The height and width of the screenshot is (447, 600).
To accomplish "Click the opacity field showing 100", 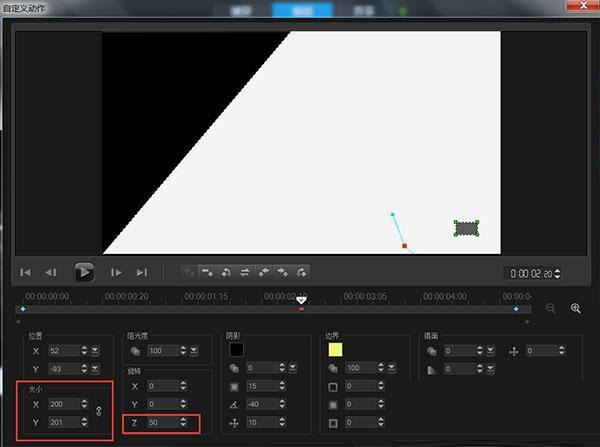I will [x=163, y=351].
